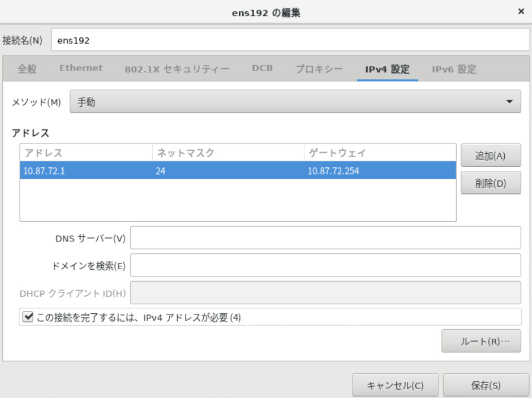
Task: Click the DHCP クライアント ID field
Action: [x=326, y=293]
